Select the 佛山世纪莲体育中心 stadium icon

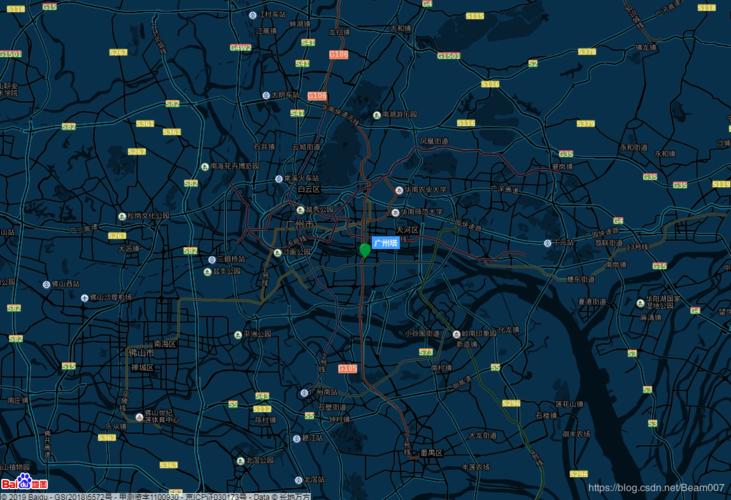(x=139, y=417)
